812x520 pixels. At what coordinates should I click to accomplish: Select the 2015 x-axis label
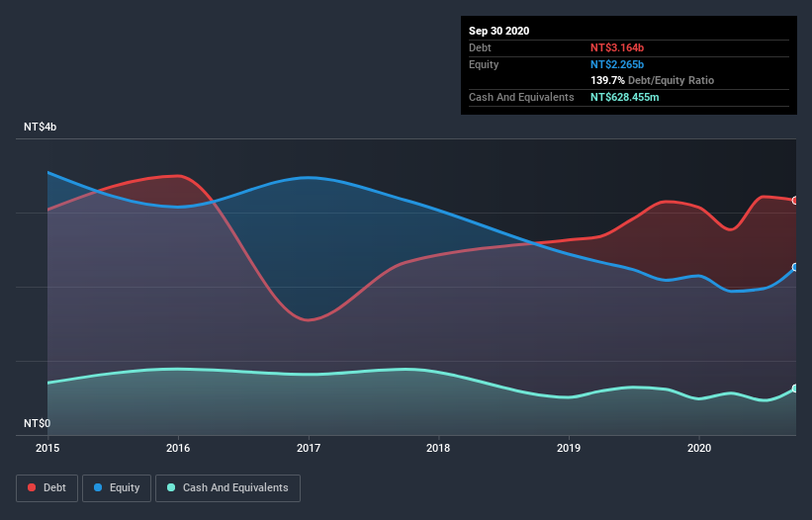pyautogui.click(x=47, y=448)
